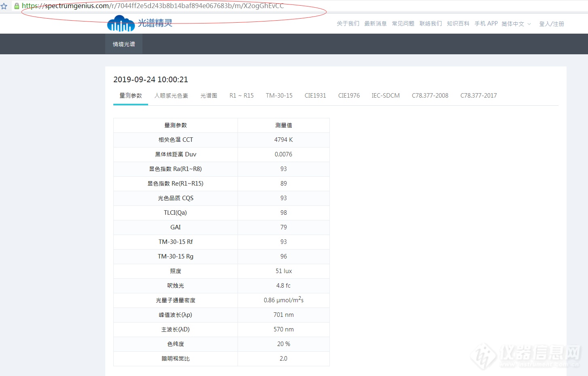Switch to the R1 ~ R15 tab
This screenshot has height=376, width=588.
pos(242,96)
